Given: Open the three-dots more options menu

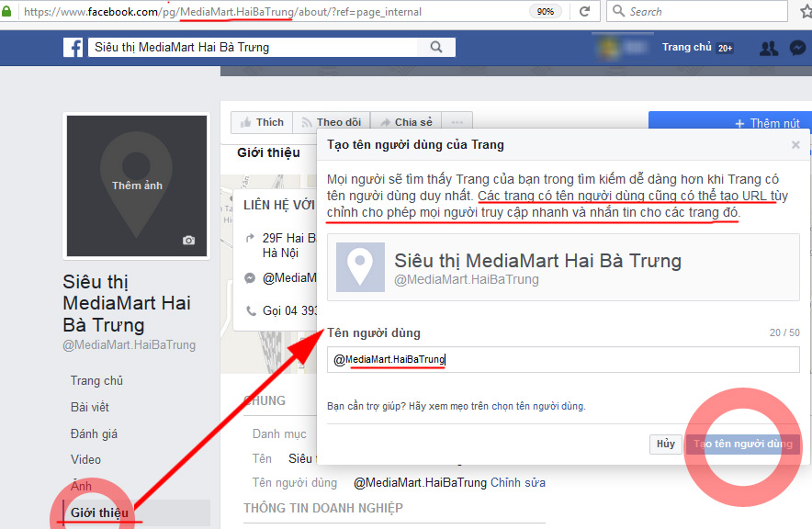Looking at the screenshot, I should point(457,122).
